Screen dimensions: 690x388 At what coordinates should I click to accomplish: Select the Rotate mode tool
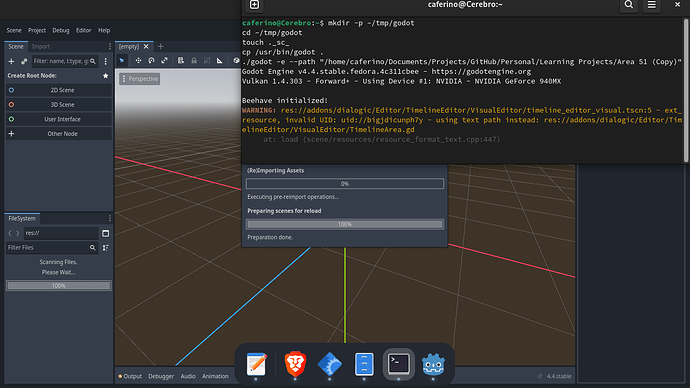[151, 61]
